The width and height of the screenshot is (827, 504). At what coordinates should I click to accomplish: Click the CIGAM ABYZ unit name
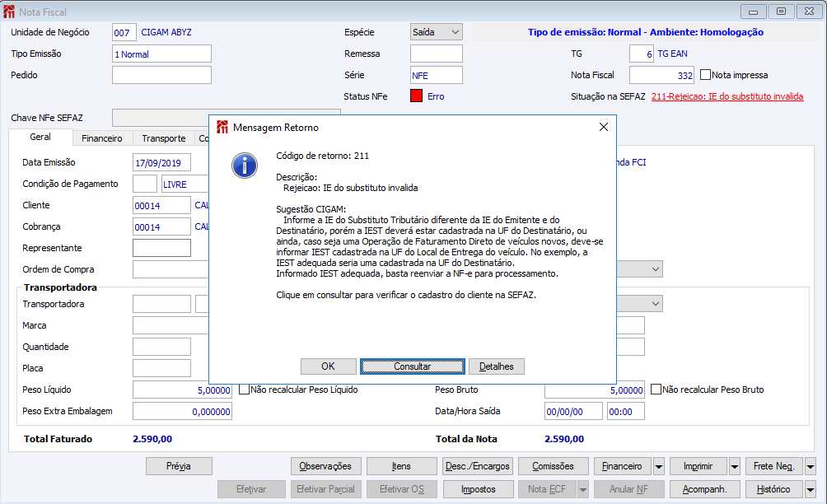166,32
